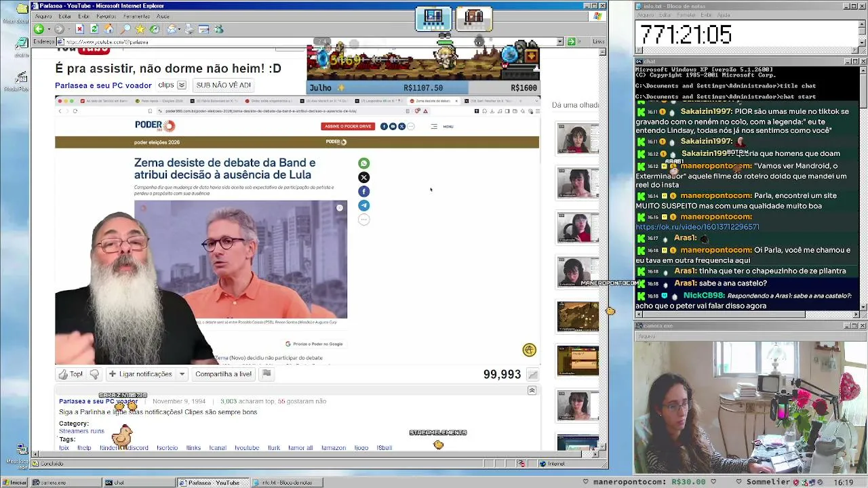Image resolution: width=868 pixels, height=488 pixels.
Task: Open the Messenger icon in the toolbar
Action: tap(218, 29)
